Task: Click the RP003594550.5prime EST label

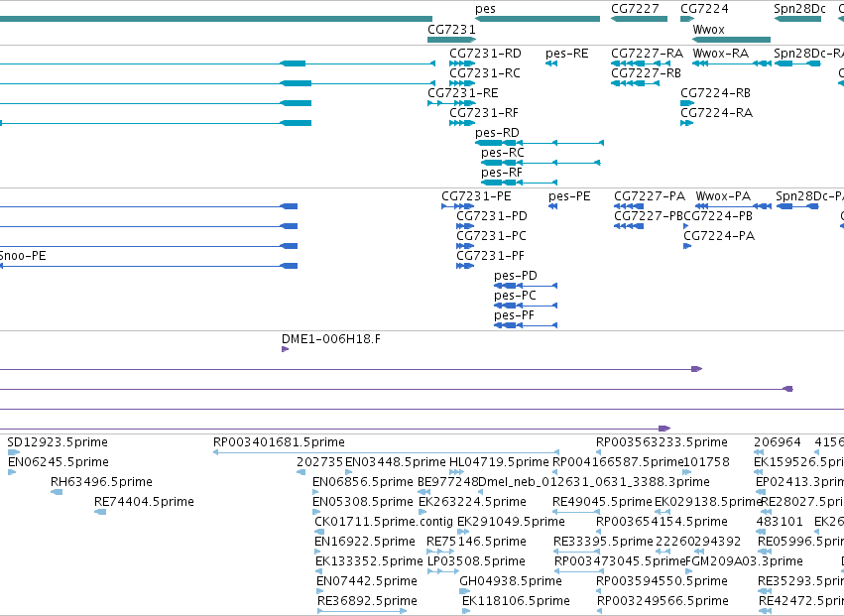Action: click(662, 581)
